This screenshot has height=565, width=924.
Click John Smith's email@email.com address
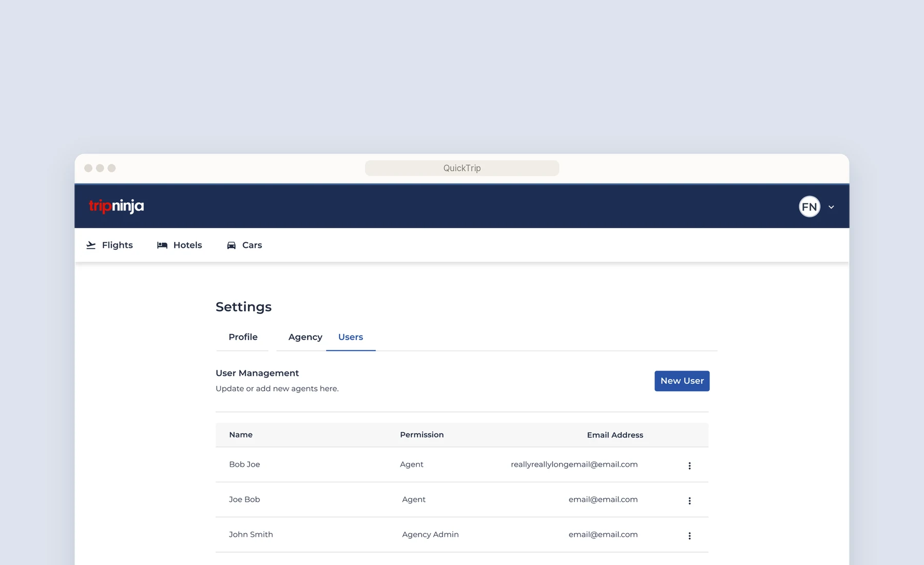pyautogui.click(x=603, y=534)
